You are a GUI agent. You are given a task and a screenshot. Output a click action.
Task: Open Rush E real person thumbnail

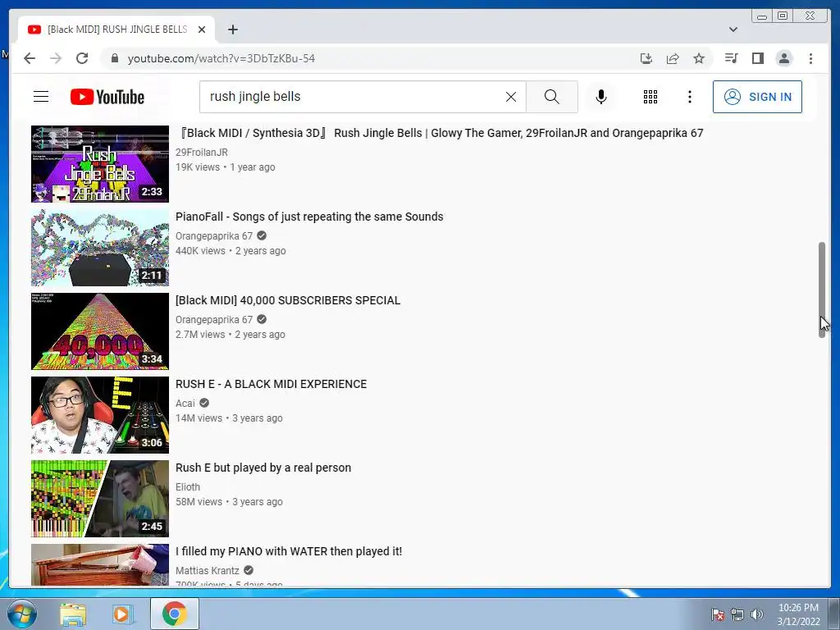click(x=99, y=498)
